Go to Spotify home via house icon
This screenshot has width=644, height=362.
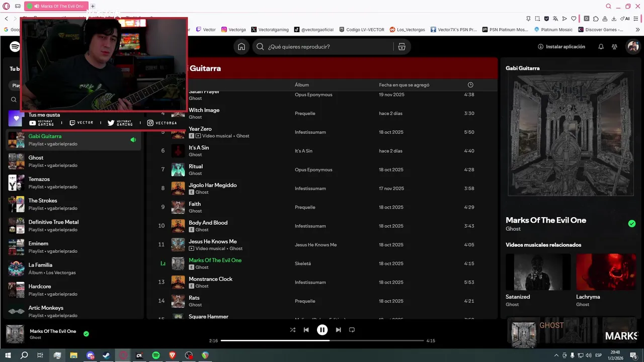pos(242,47)
